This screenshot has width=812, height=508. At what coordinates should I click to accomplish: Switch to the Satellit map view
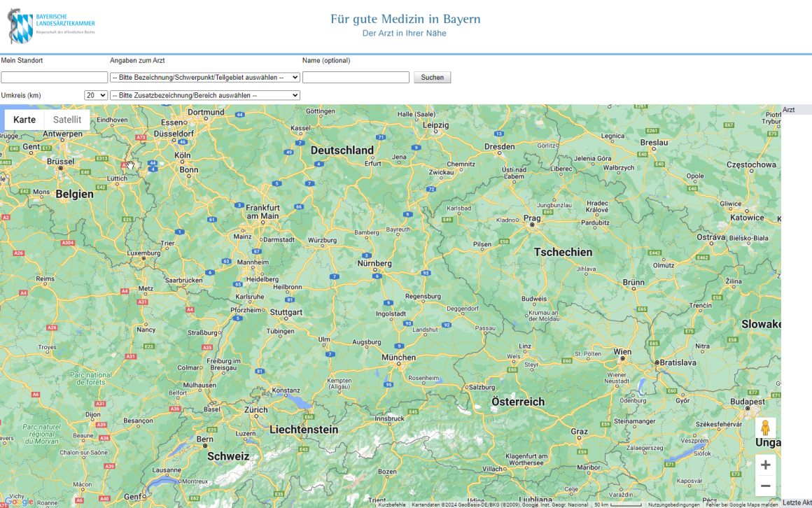pos(67,120)
